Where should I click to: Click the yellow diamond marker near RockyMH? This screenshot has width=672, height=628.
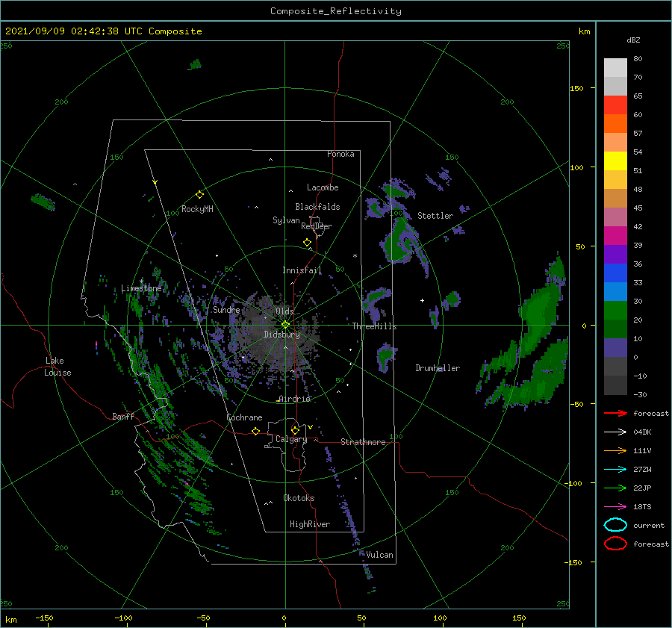[199, 195]
